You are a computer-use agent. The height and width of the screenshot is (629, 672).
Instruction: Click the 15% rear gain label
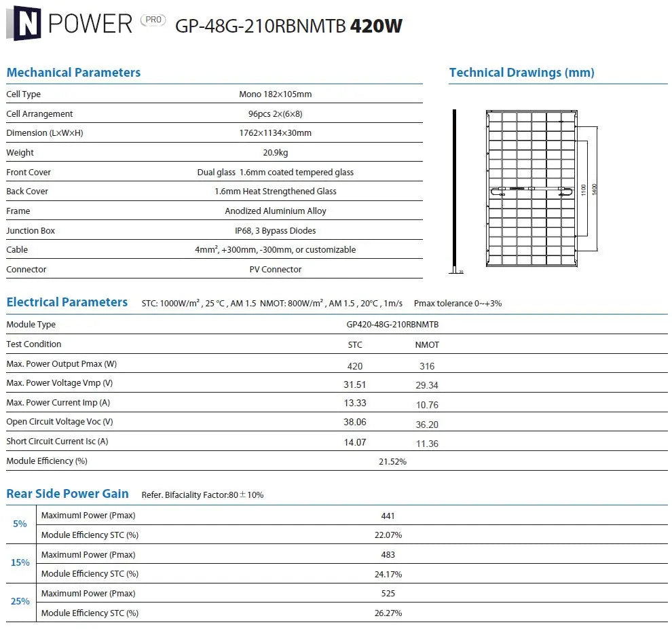click(x=20, y=563)
